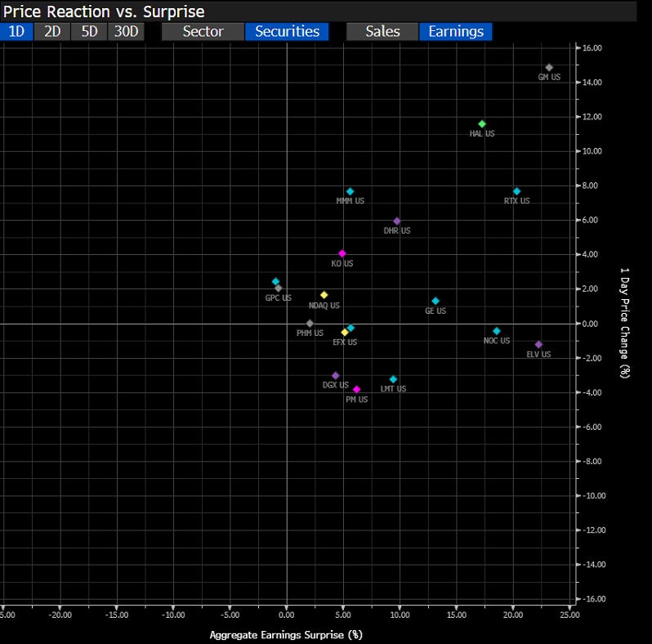Click the 16.00 y-axis value
The image size is (652, 644).
[x=592, y=48]
